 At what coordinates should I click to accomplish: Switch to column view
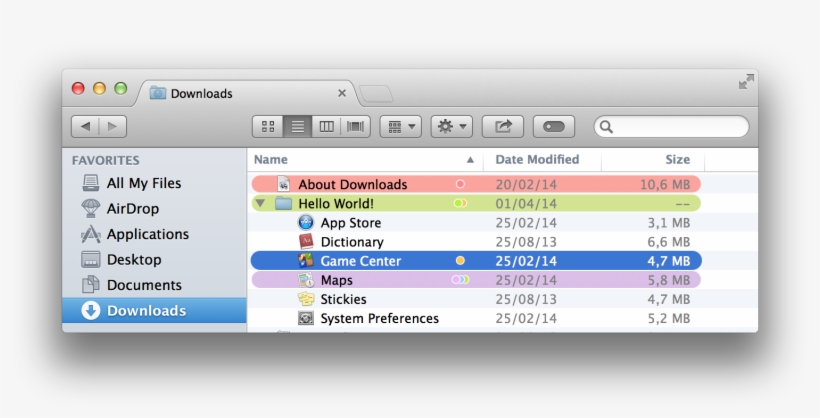(x=326, y=127)
